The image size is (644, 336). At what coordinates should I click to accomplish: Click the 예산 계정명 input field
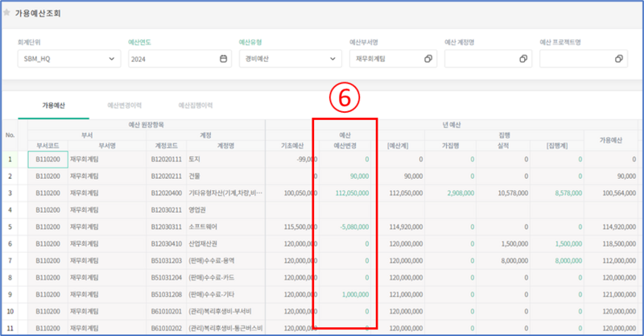[488, 59]
